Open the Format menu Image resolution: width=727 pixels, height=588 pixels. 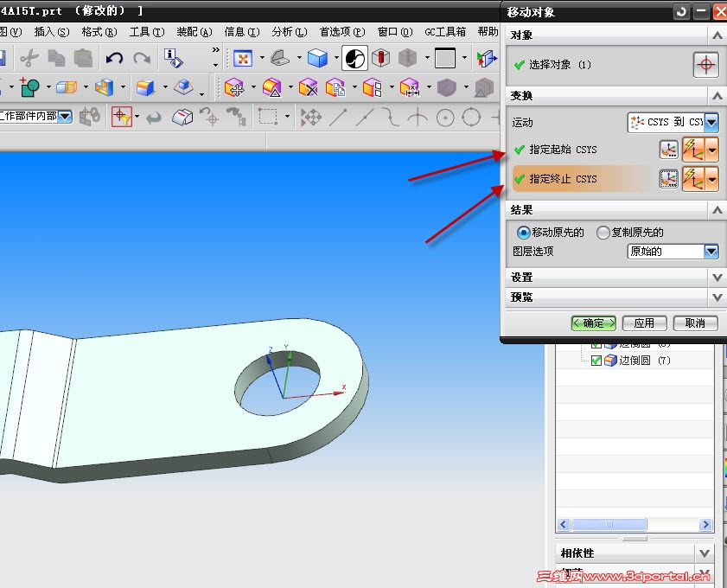click(x=99, y=32)
